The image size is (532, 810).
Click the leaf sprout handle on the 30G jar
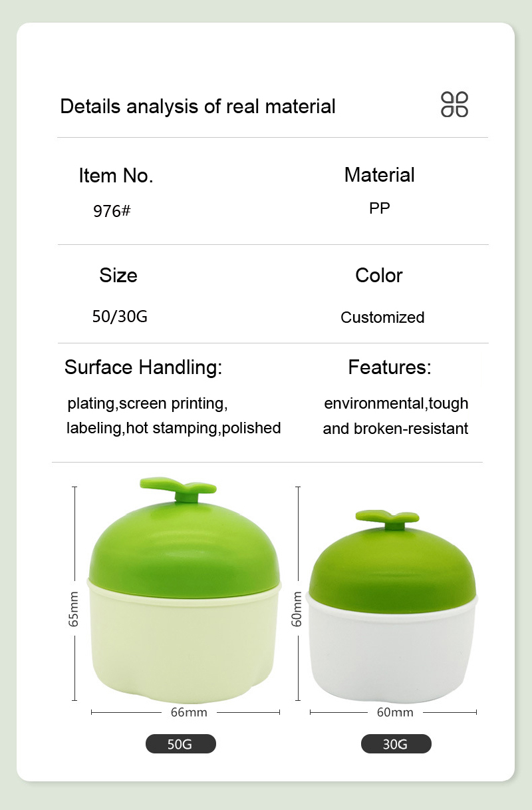pos(387,518)
